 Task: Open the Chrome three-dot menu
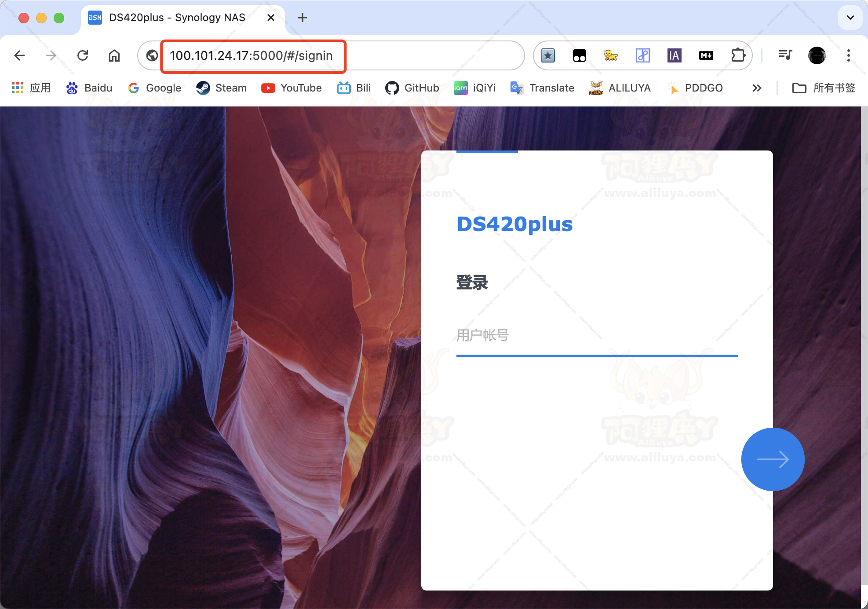tap(849, 55)
